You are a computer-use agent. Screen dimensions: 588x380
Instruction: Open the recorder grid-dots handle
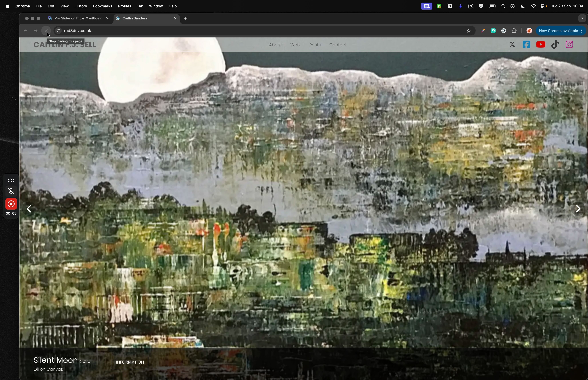(11, 180)
